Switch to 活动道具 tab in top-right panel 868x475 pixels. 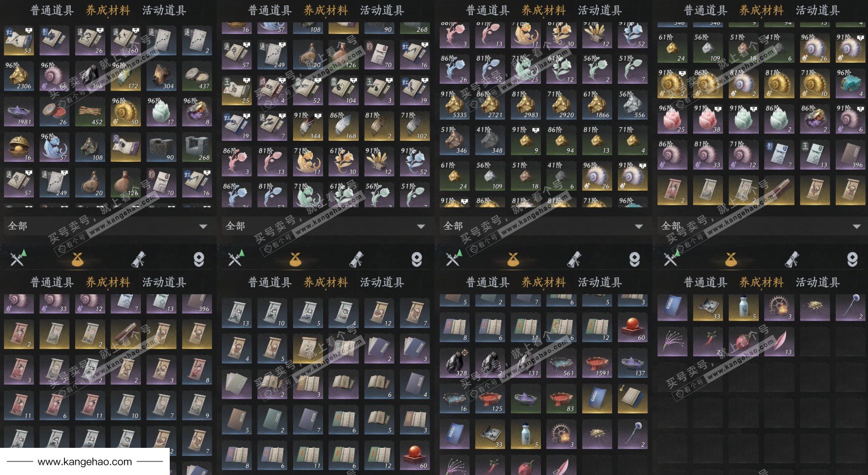pyautogui.click(x=818, y=10)
